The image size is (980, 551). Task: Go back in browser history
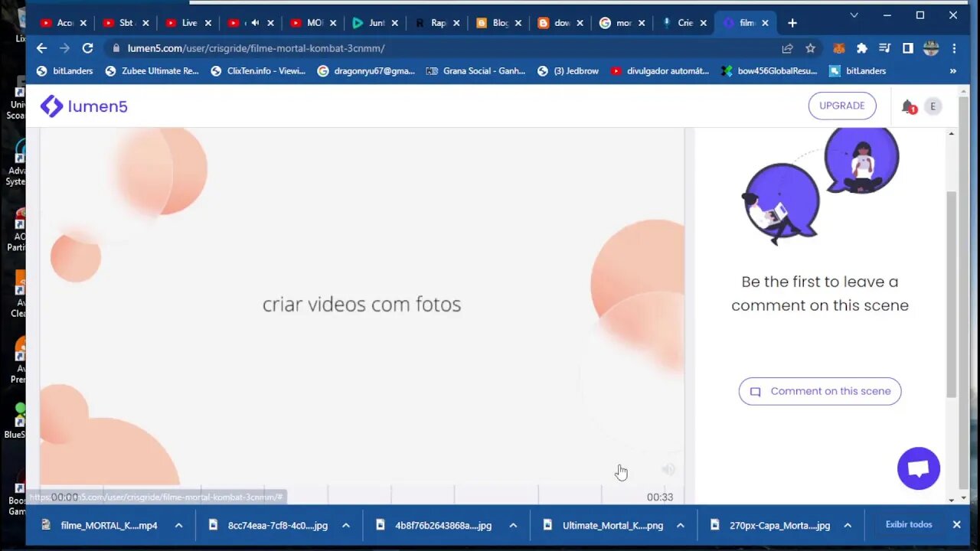41,48
